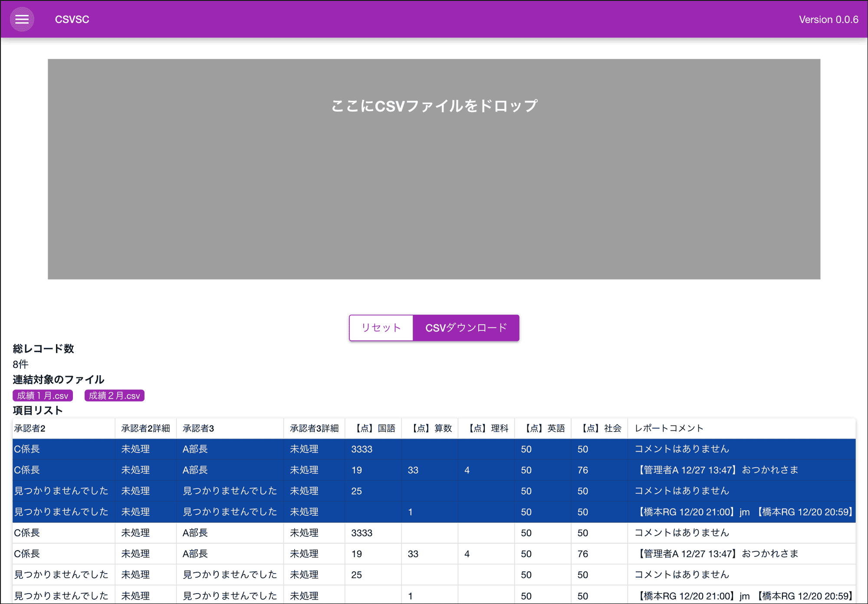Select the 【点】算数 column header

pos(432,428)
